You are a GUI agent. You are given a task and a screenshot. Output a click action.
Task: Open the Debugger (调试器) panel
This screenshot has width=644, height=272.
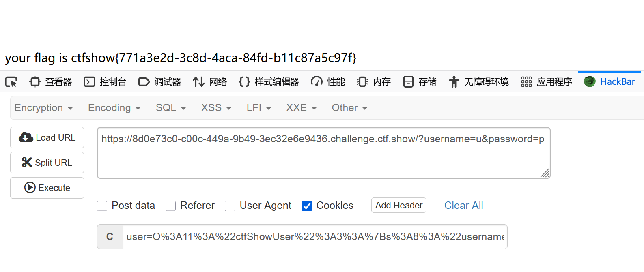tap(160, 82)
